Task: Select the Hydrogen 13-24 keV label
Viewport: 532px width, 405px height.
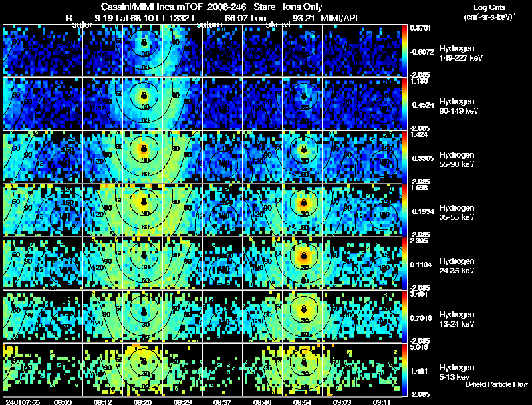Action: [457, 319]
